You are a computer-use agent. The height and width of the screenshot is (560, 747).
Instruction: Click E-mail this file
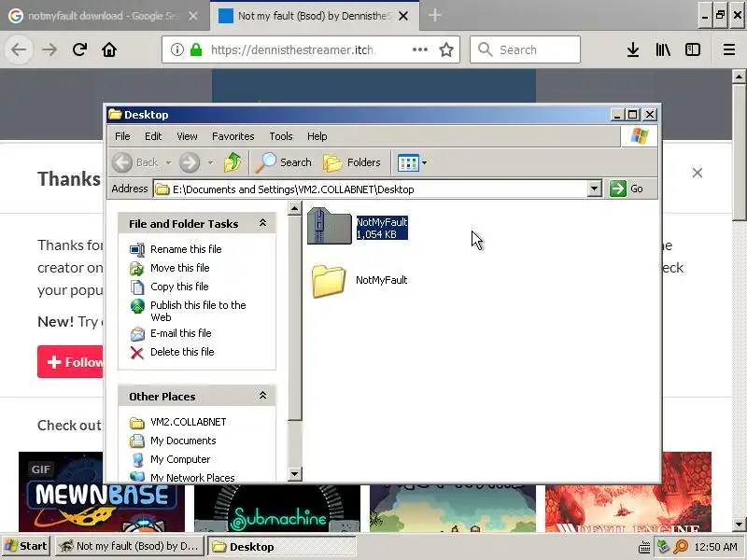[x=180, y=333]
